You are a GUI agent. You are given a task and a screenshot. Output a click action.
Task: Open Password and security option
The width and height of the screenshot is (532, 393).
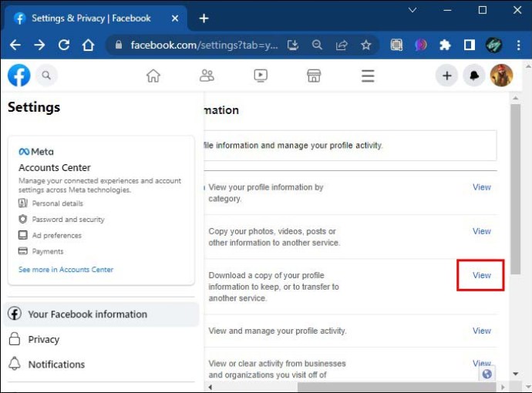point(68,220)
